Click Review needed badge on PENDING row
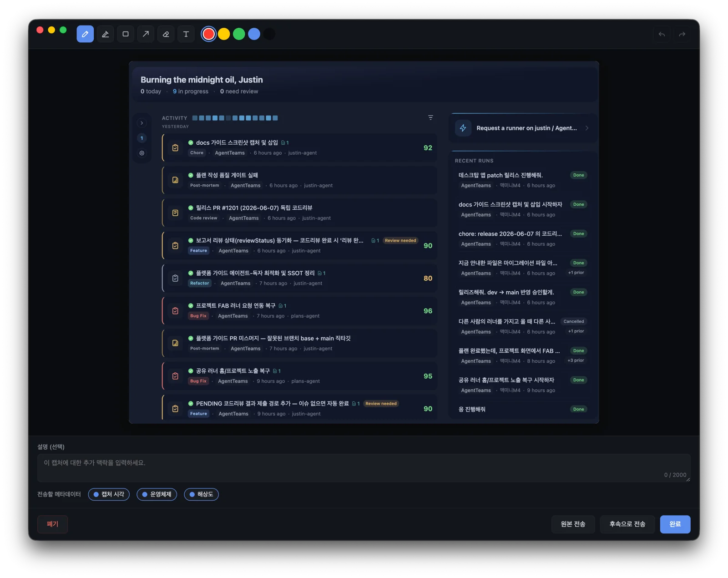The image size is (728, 578). click(x=381, y=404)
